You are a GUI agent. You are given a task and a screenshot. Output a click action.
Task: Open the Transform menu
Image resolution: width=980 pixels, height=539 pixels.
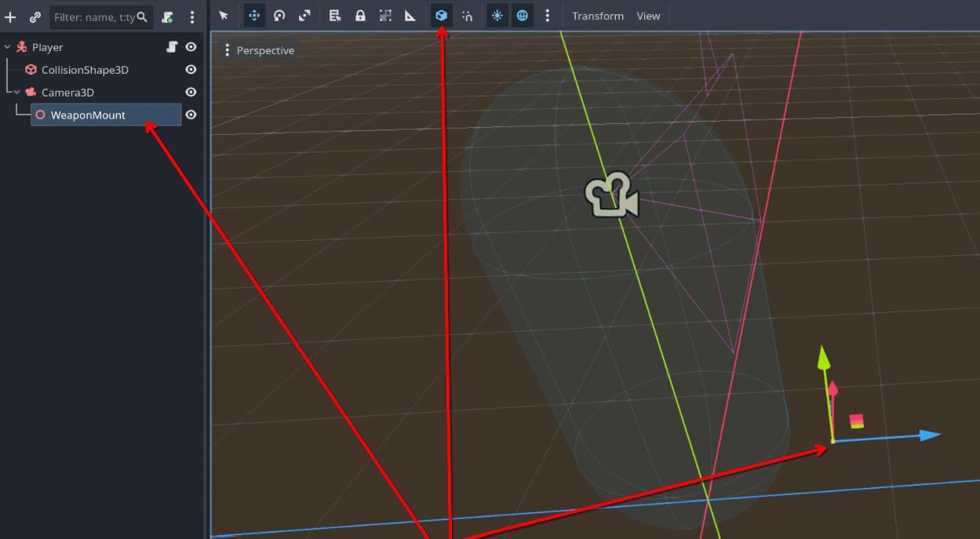598,16
